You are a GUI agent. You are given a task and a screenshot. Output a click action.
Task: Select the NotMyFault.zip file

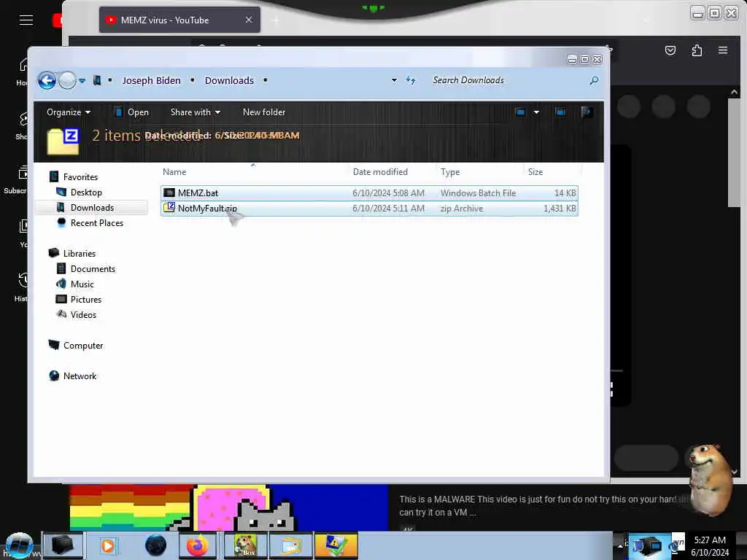click(x=369, y=208)
